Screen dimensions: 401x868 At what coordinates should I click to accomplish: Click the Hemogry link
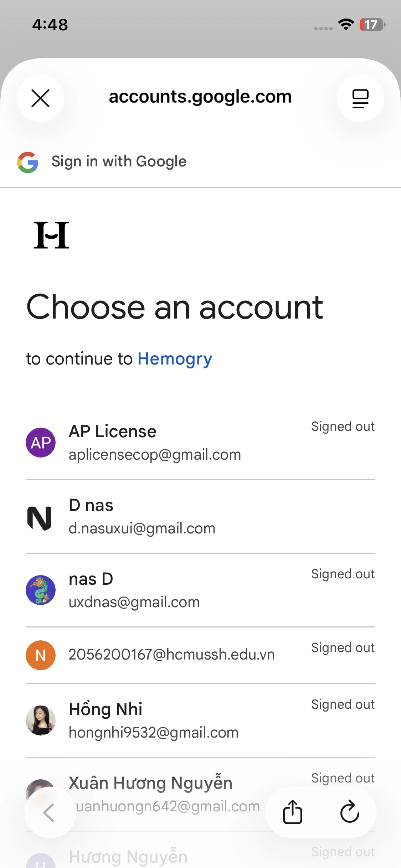[175, 359]
